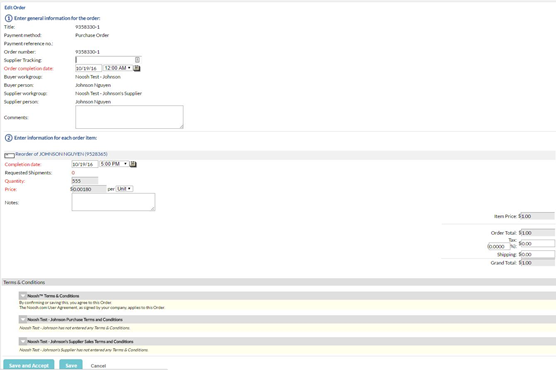Click the Edit Order heading
556x370 pixels.
tap(15, 7)
